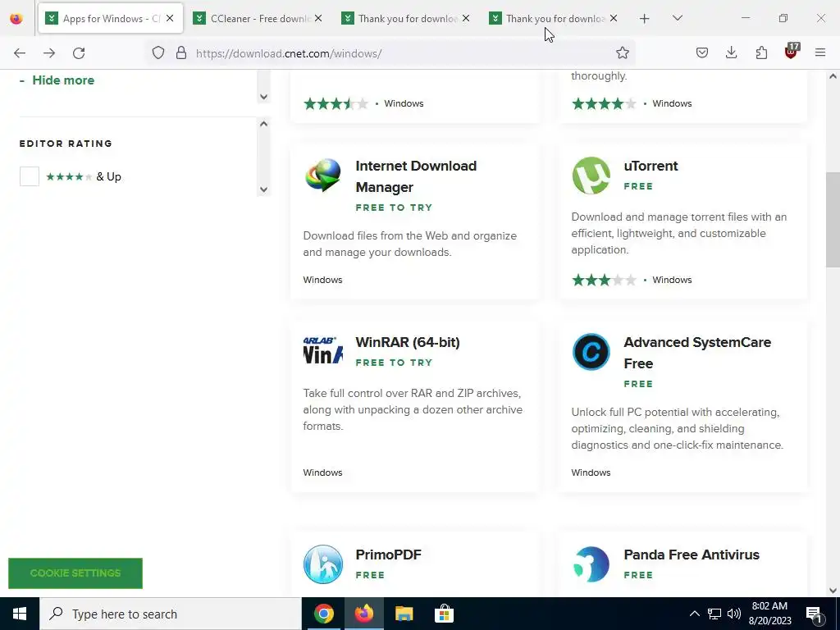Screen dimensions: 840x630
Task: Open the uBlock Origin extension icon
Action: click(x=792, y=52)
